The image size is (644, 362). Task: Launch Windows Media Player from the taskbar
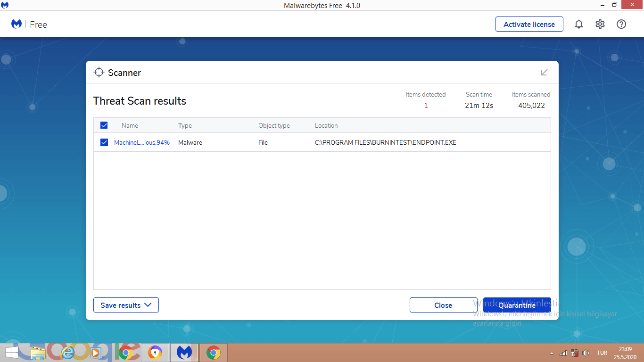pyautogui.click(x=96, y=353)
